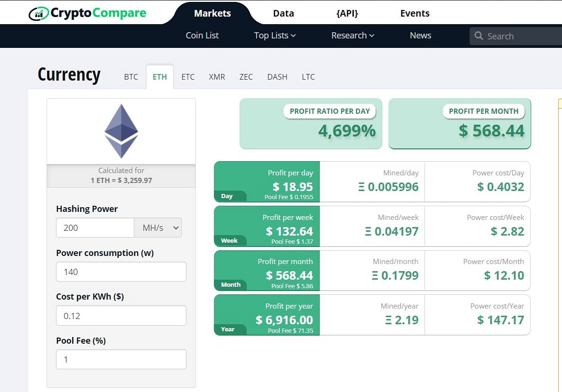Go to Coin List
Viewport: 562px width, 392px height.
tap(202, 36)
